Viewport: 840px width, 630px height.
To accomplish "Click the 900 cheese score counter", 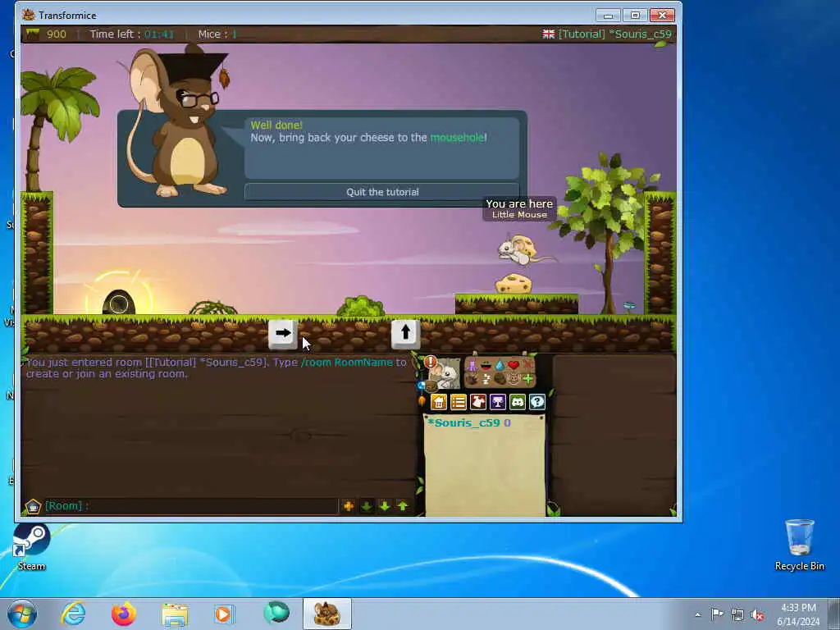I will tap(57, 34).
